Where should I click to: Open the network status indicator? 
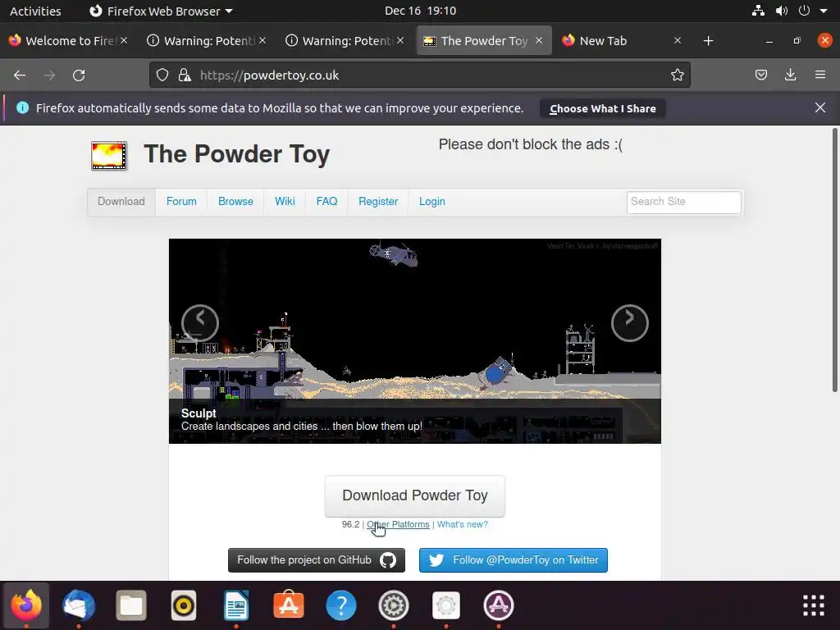pyautogui.click(x=758, y=11)
